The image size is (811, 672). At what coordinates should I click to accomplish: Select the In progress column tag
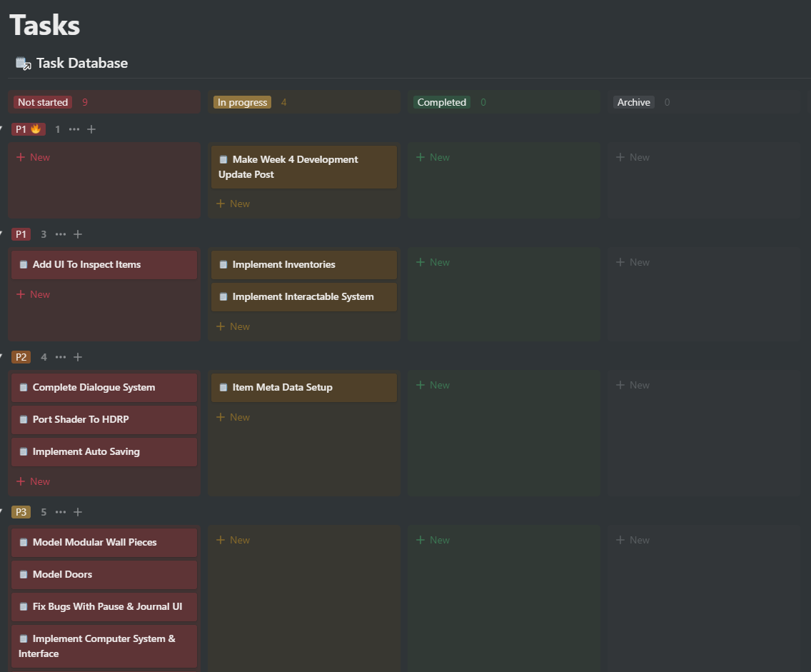coord(242,102)
